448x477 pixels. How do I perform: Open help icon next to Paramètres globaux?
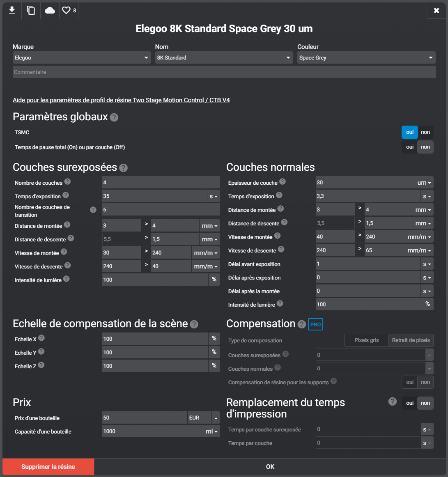coord(114,117)
